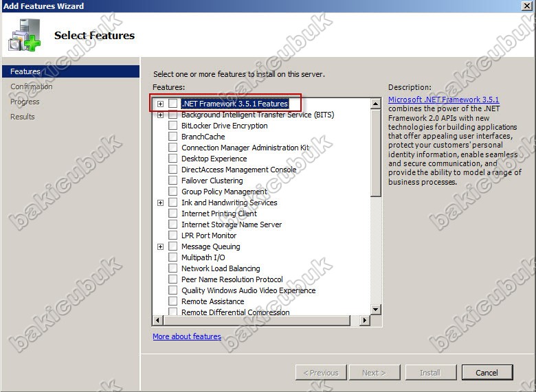Go to the Confirmation step
The width and height of the screenshot is (536, 392).
click(32, 87)
